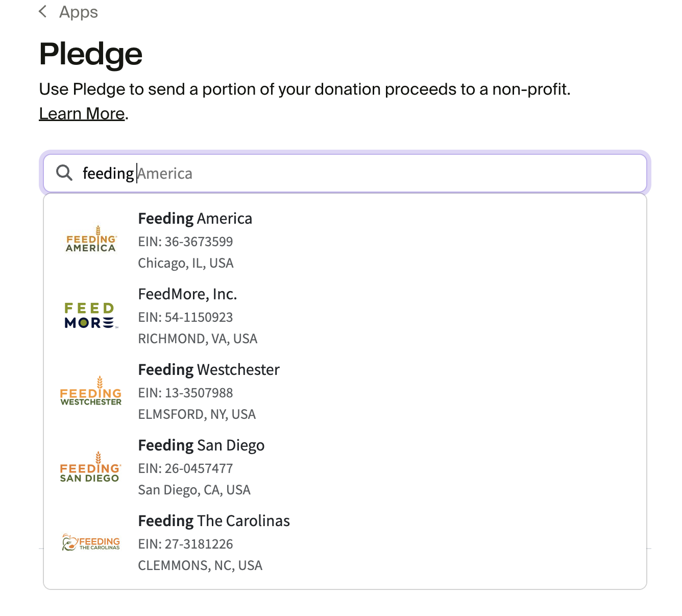Image resolution: width=682 pixels, height=616 pixels.
Task: Click EIN 26-0457477 entry
Action: coord(185,468)
